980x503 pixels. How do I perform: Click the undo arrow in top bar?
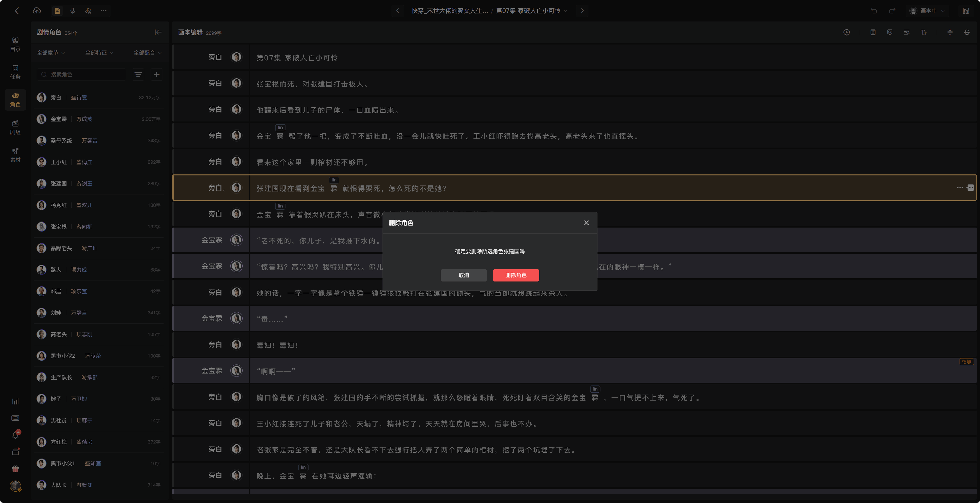coord(874,11)
